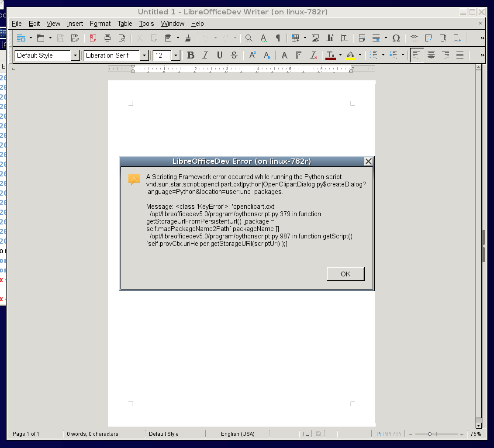Apply yellow Highlighting color swatch
This screenshot has height=448, width=494.
(350, 55)
